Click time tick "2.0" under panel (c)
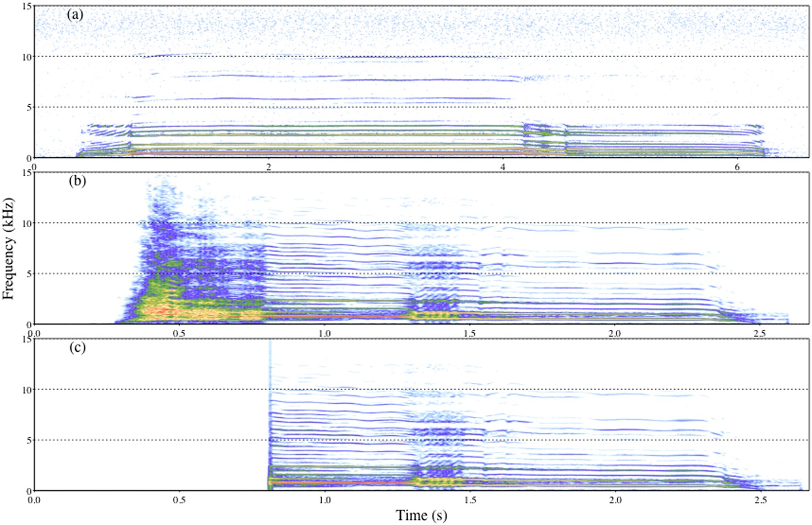The image size is (812, 525). pos(615,500)
